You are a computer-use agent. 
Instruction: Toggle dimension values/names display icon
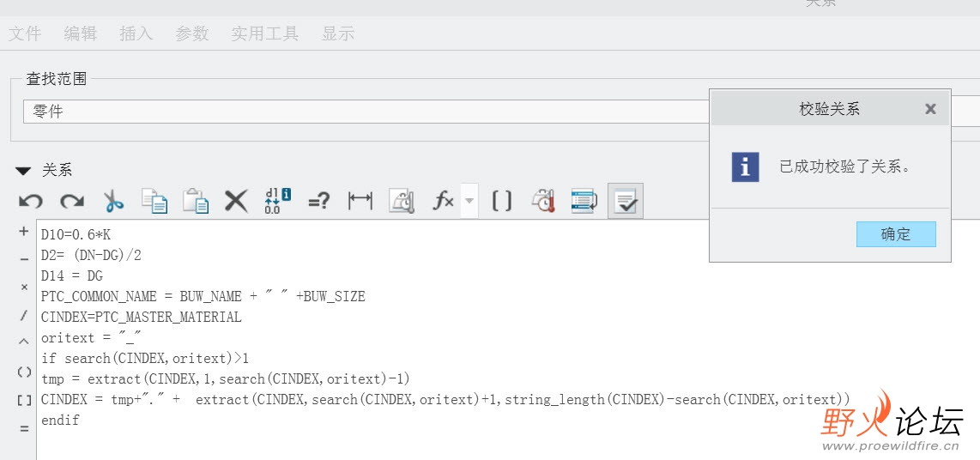point(277,201)
